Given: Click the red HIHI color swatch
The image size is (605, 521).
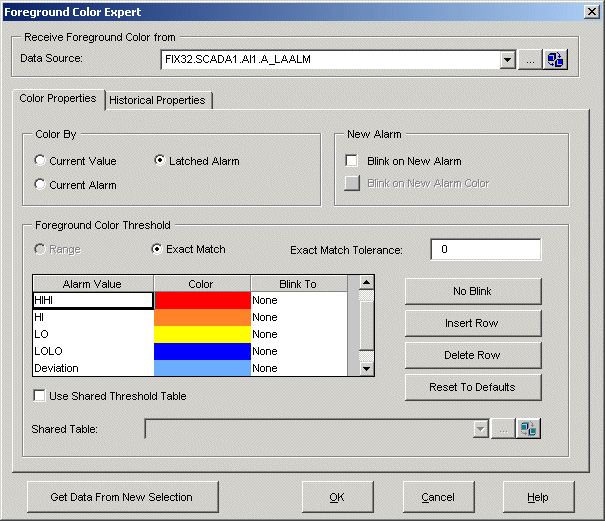Looking at the screenshot, I should coord(202,300).
